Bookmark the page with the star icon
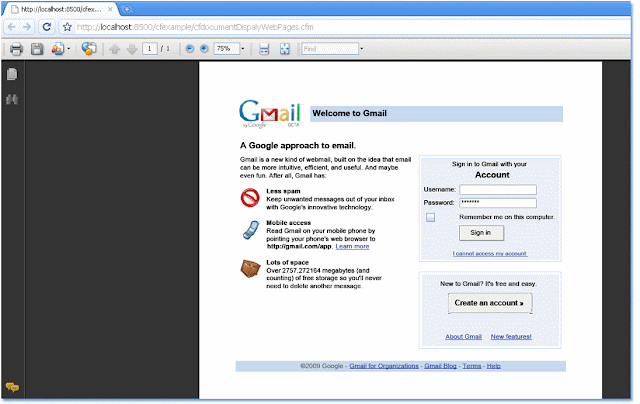 [67, 27]
